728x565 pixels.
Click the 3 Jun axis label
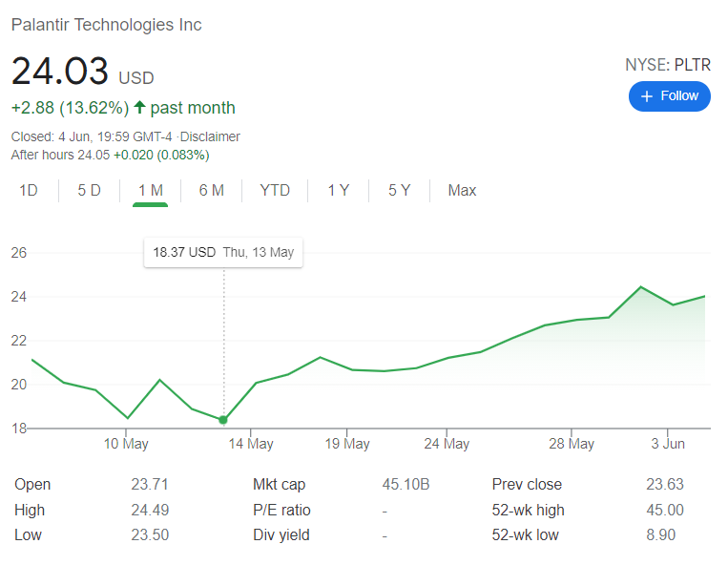(668, 444)
